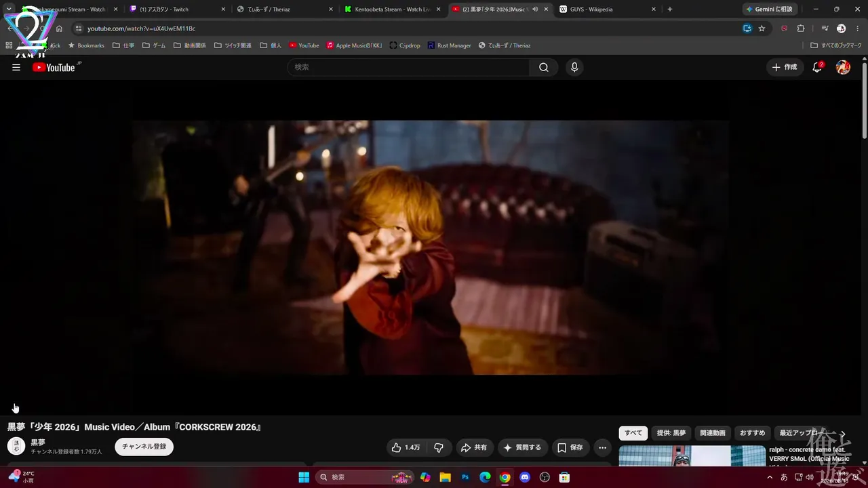Open the ゲーム bookmark folder
The width and height of the screenshot is (868, 488).
[154, 45]
